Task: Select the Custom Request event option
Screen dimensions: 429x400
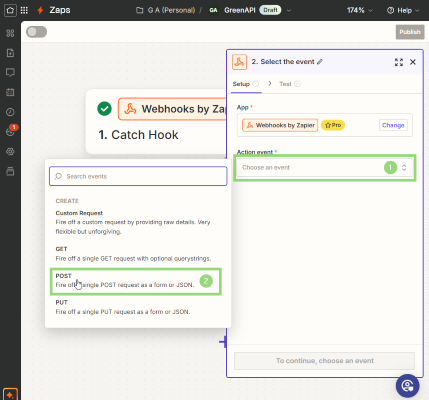Action: tap(136, 222)
